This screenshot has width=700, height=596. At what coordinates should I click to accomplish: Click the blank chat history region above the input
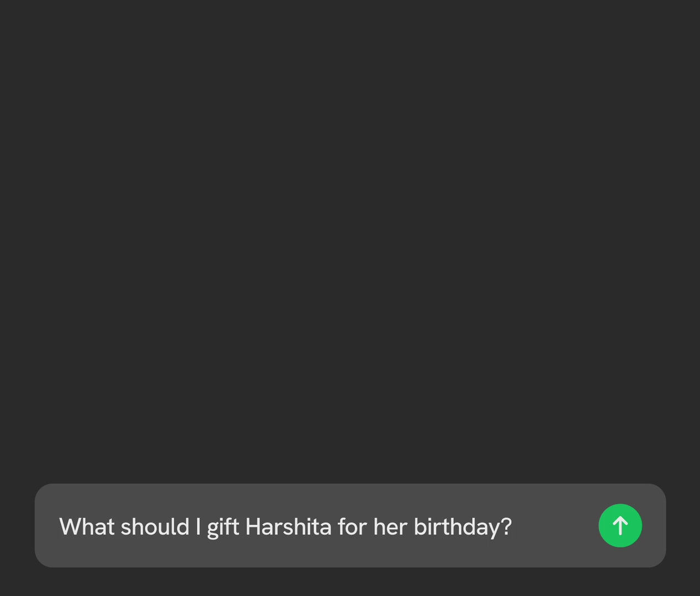pos(350,237)
